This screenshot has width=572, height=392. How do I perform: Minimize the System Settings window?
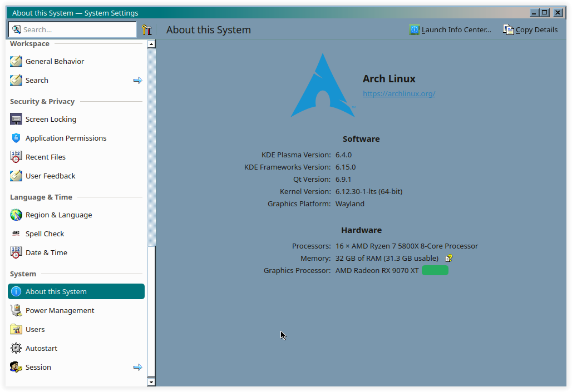pyautogui.click(x=534, y=13)
